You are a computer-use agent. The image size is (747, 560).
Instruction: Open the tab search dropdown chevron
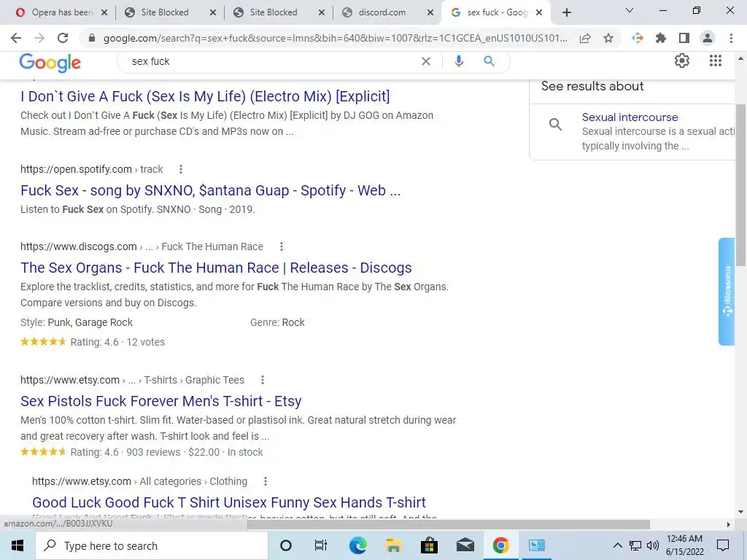coord(630,10)
